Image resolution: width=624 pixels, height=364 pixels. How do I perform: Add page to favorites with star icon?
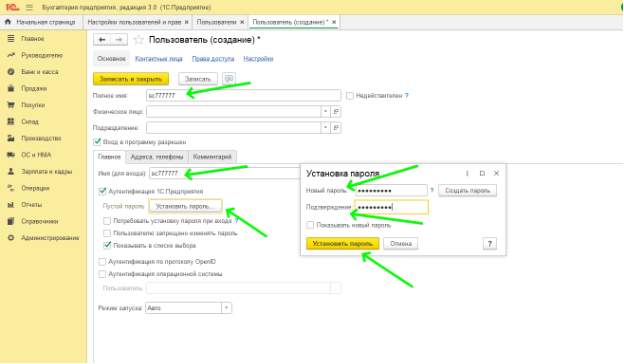(x=138, y=39)
